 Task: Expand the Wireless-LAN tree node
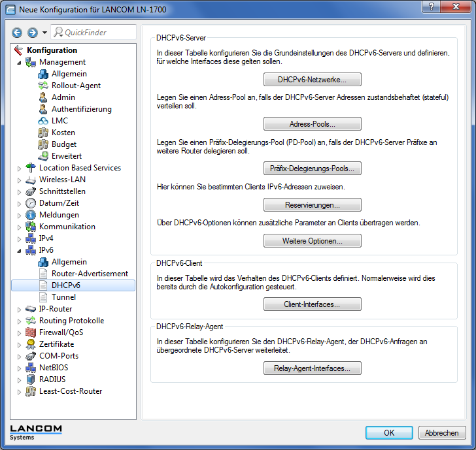point(20,180)
